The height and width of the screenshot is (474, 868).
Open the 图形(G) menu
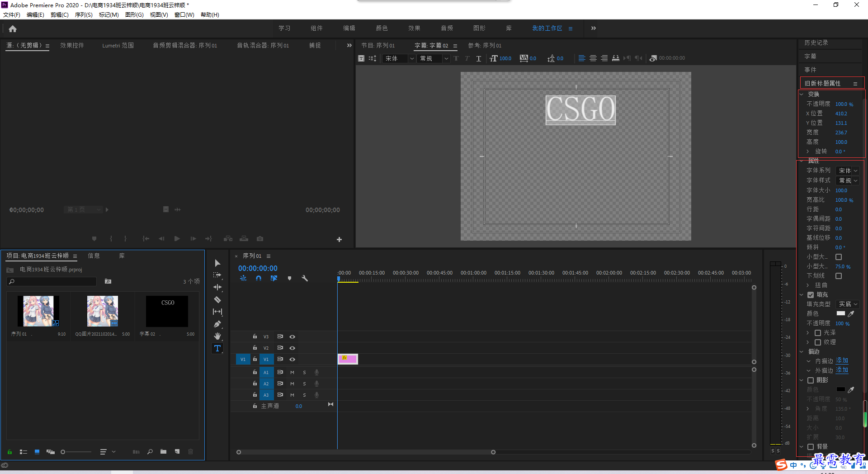[134, 15]
